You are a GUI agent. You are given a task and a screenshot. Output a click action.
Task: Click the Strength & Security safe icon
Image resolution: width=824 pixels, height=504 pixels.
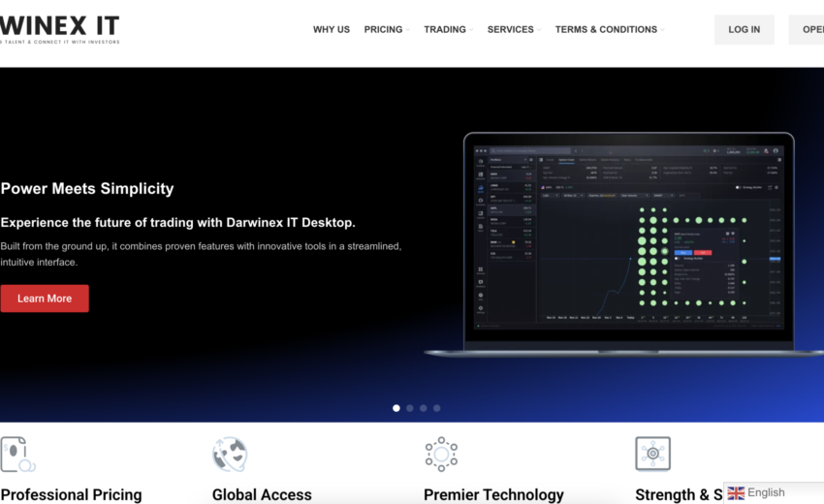[x=652, y=454]
